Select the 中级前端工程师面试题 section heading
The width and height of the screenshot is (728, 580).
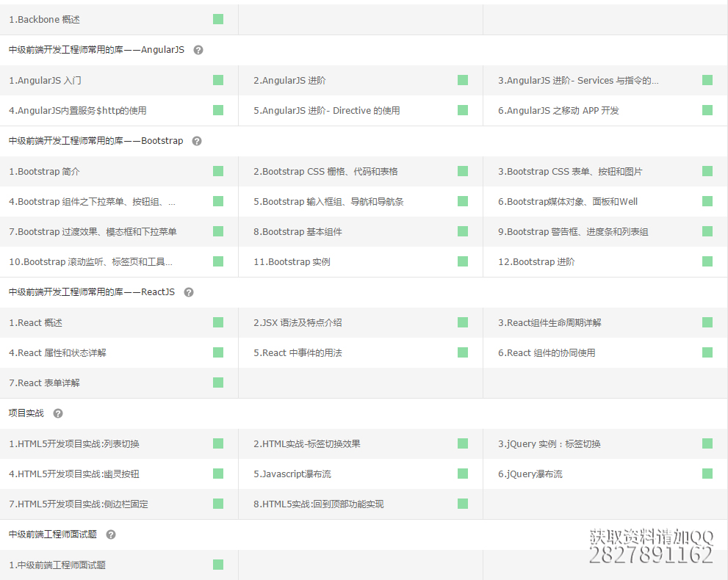[52, 534]
